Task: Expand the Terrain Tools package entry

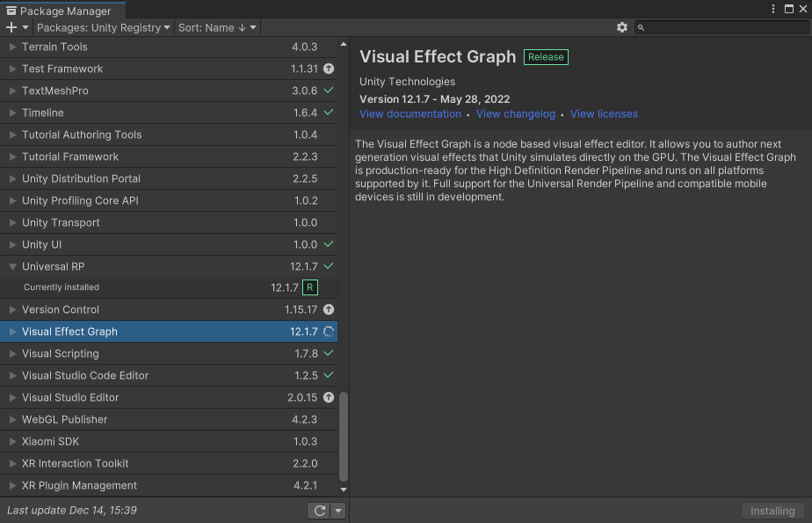Action: [x=12, y=47]
